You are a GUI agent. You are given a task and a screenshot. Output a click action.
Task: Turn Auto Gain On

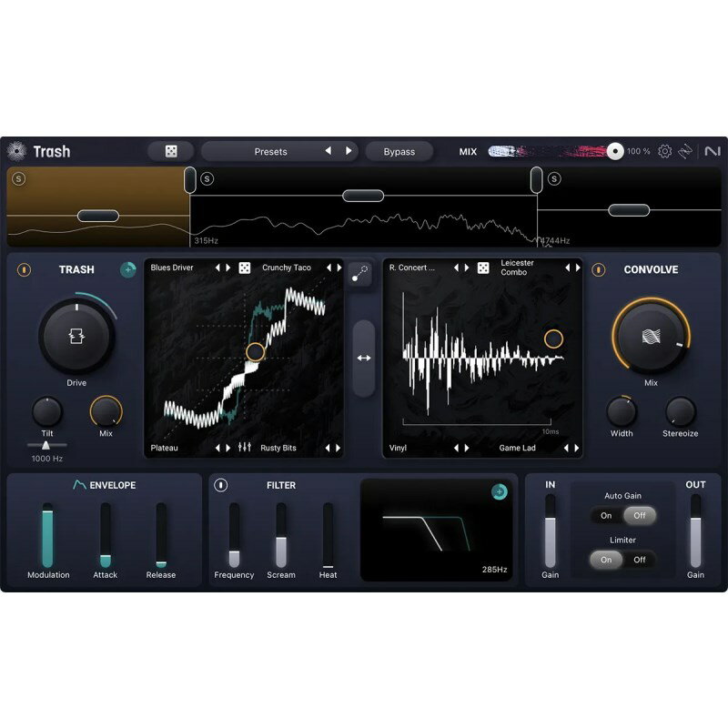point(606,516)
